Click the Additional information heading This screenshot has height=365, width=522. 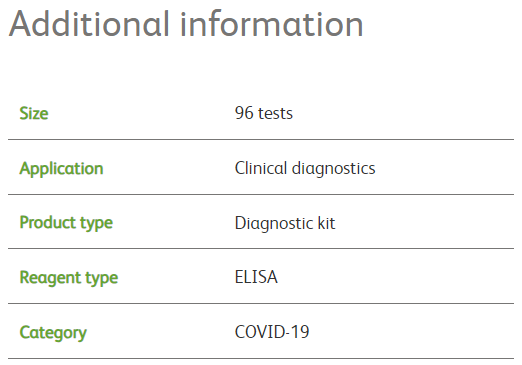pos(186,24)
